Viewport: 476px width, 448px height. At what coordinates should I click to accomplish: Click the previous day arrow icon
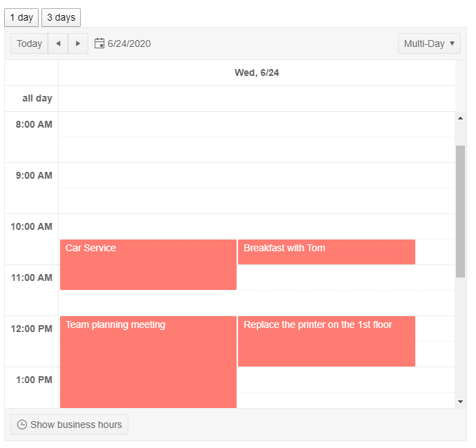click(58, 43)
